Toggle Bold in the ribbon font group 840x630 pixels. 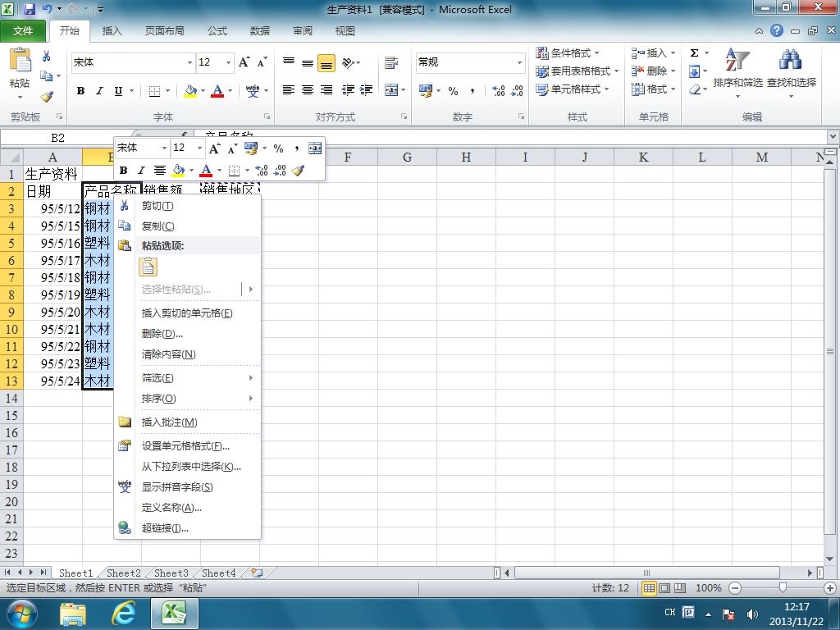click(81, 90)
